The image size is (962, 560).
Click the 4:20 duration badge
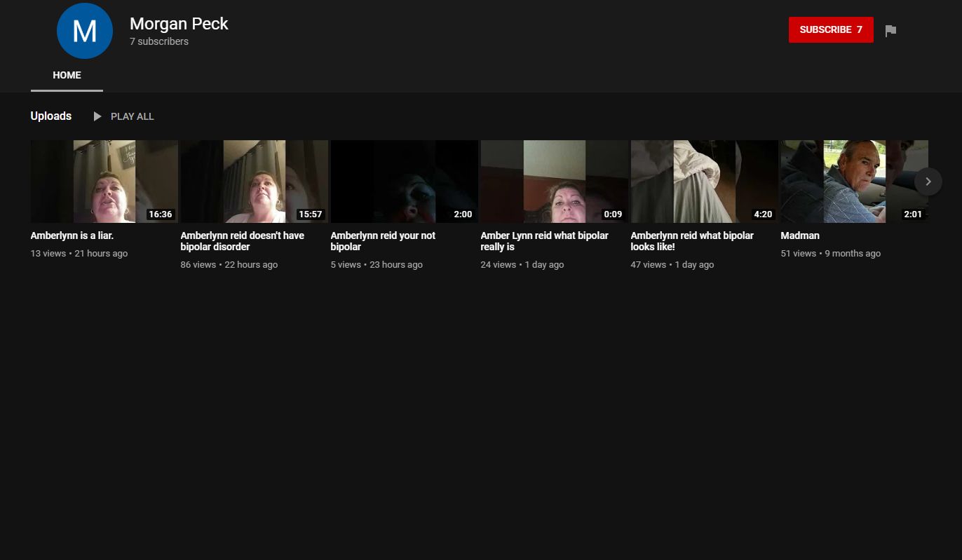[763, 214]
